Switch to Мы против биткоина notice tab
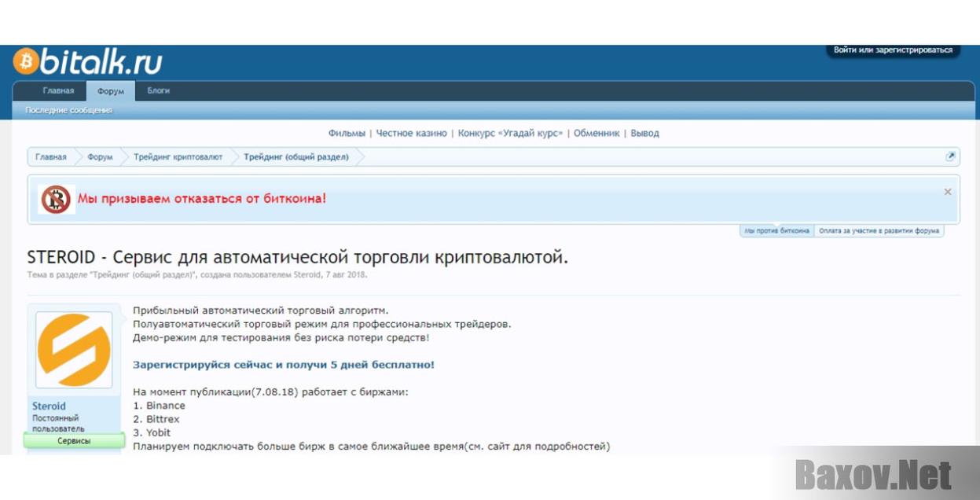The width and height of the screenshot is (980, 500). [x=776, y=231]
